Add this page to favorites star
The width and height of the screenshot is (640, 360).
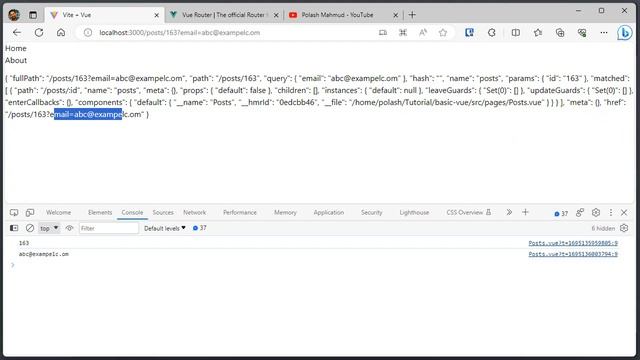coord(443,33)
